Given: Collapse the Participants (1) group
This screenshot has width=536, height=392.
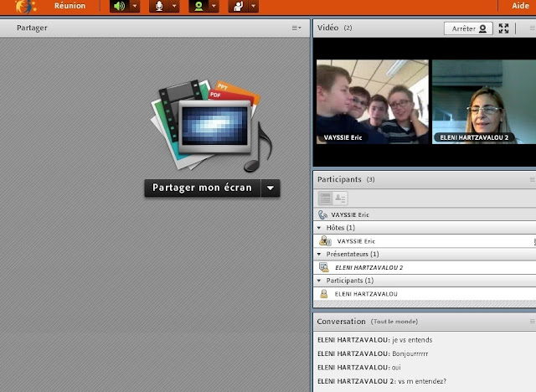Looking at the screenshot, I should (319, 281).
